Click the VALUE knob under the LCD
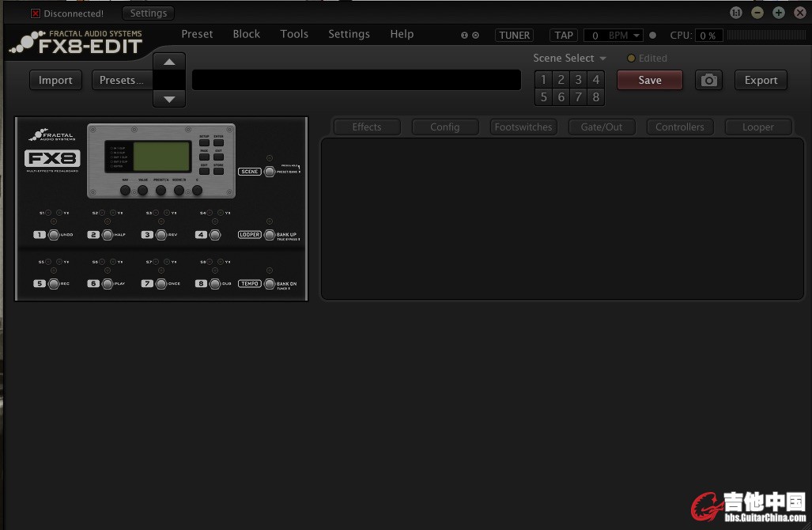 coord(143,190)
